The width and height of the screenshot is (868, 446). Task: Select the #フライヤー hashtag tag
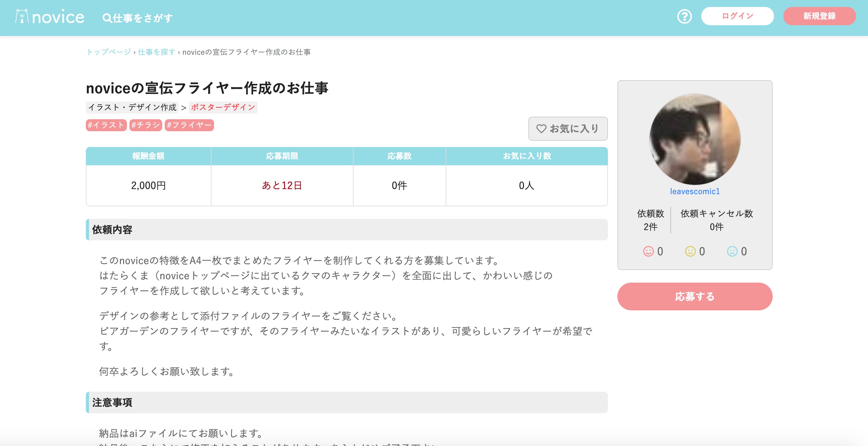point(189,125)
